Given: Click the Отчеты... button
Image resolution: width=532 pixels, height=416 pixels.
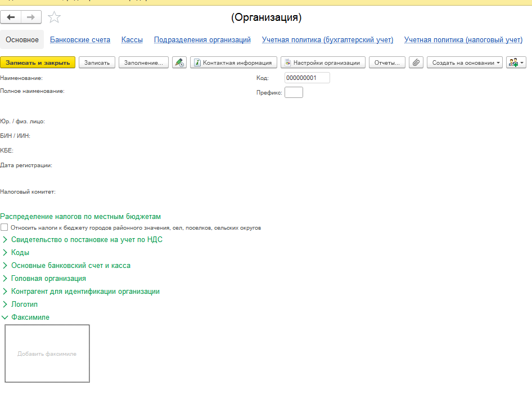Looking at the screenshot, I should click(x=387, y=62).
